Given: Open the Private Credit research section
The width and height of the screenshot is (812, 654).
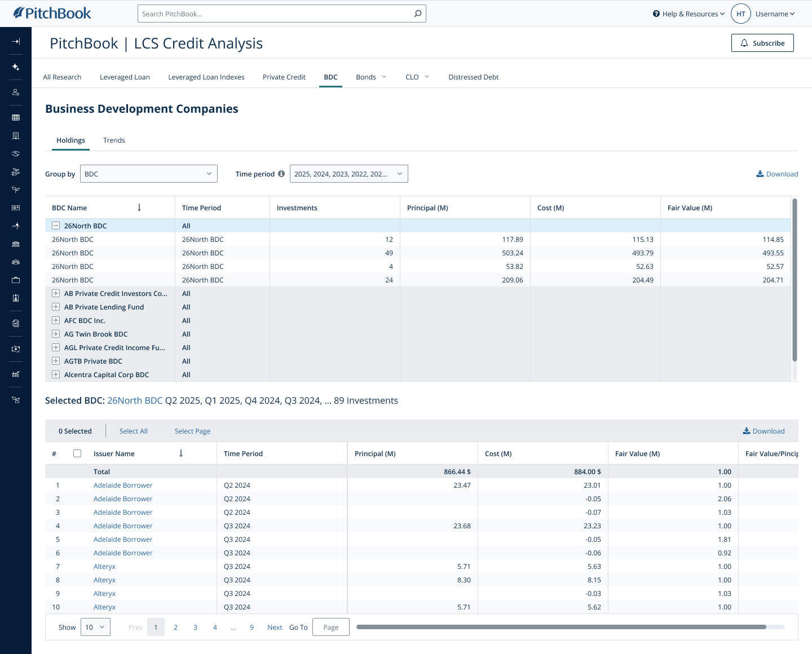Looking at the screenshot, I should click(x=284, y=77).
